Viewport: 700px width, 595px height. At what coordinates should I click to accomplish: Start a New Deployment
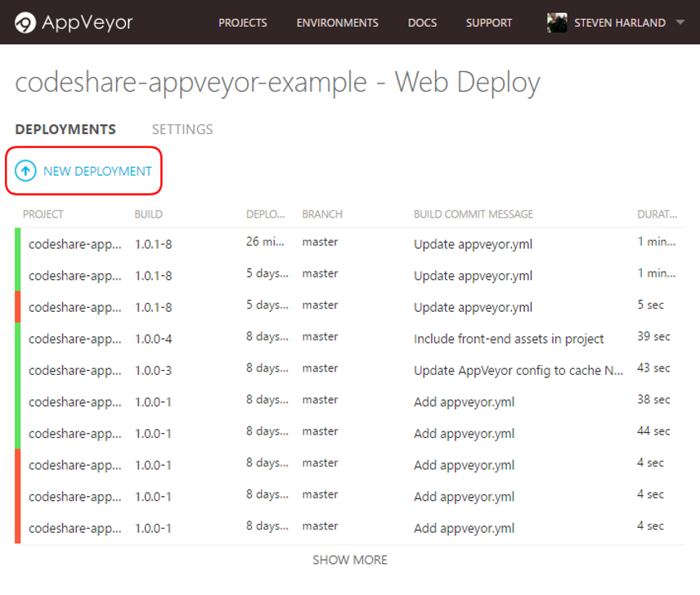[x=97, y=171]
